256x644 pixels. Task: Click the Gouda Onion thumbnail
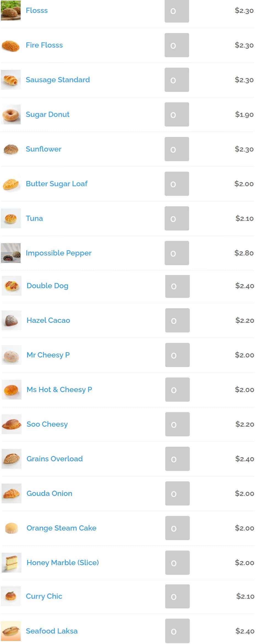[12, 493]
